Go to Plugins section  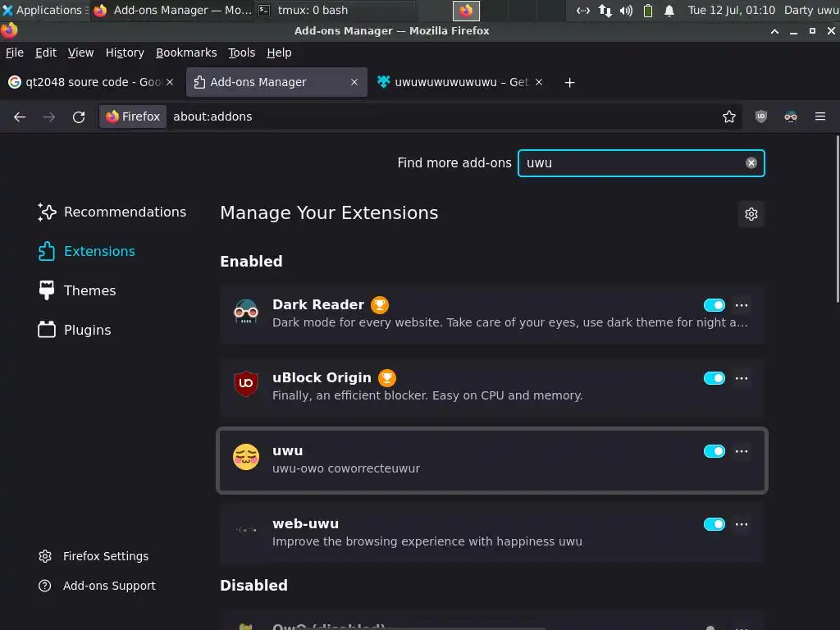(x=75, y=330)
